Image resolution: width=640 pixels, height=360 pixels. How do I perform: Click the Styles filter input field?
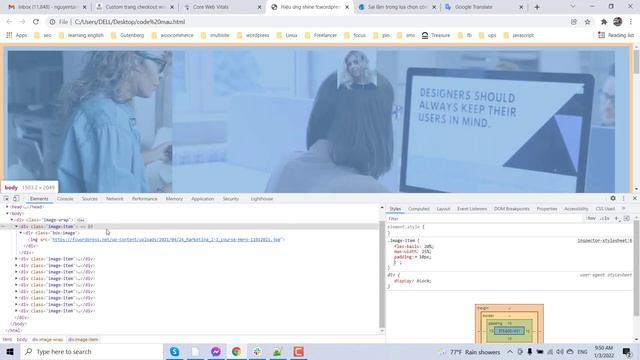click(x=484, y=219)
